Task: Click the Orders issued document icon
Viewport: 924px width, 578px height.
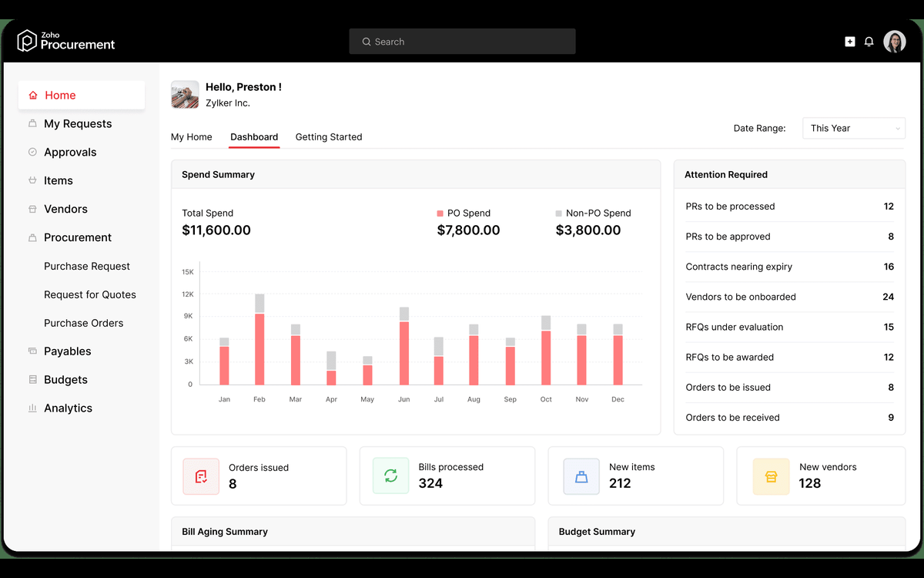Action: pyautogui.click(x=201, y=476)
